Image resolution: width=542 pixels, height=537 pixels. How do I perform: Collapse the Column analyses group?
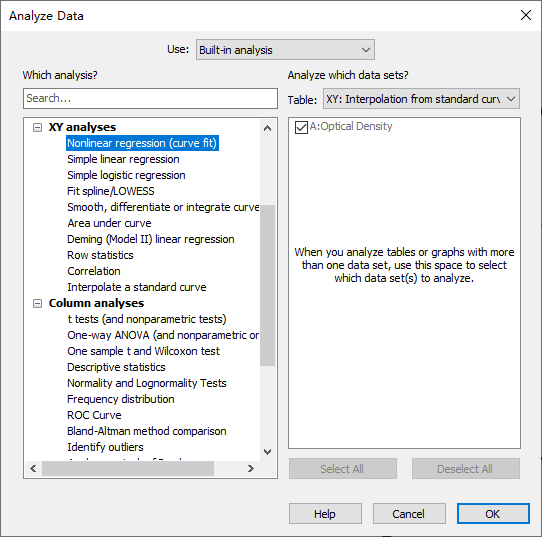click(x=37, y=303)
